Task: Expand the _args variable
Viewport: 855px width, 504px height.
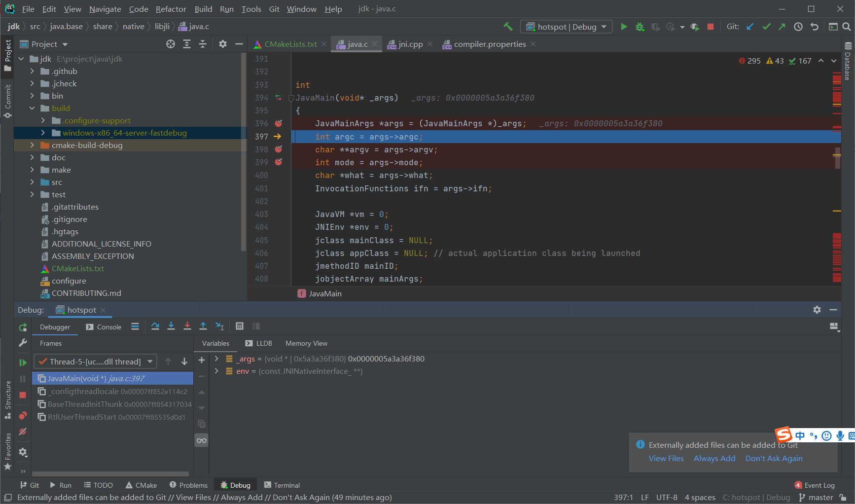Action: coord(216,359)
